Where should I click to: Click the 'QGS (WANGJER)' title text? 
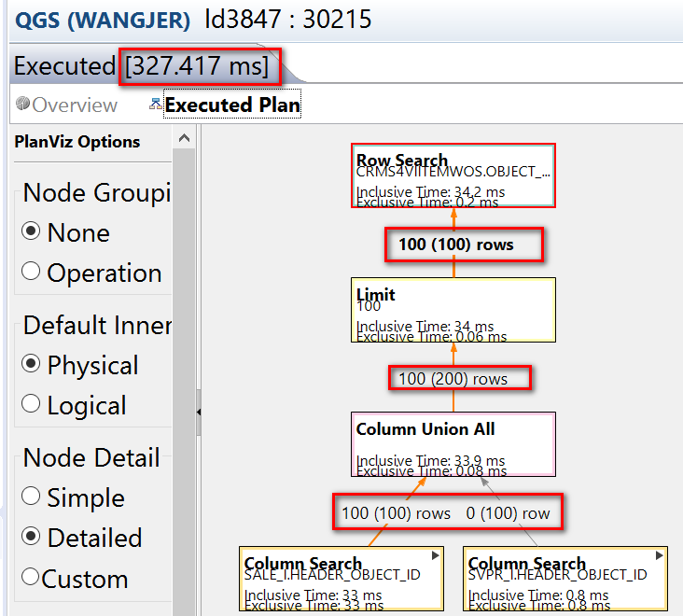coord(103,20)
